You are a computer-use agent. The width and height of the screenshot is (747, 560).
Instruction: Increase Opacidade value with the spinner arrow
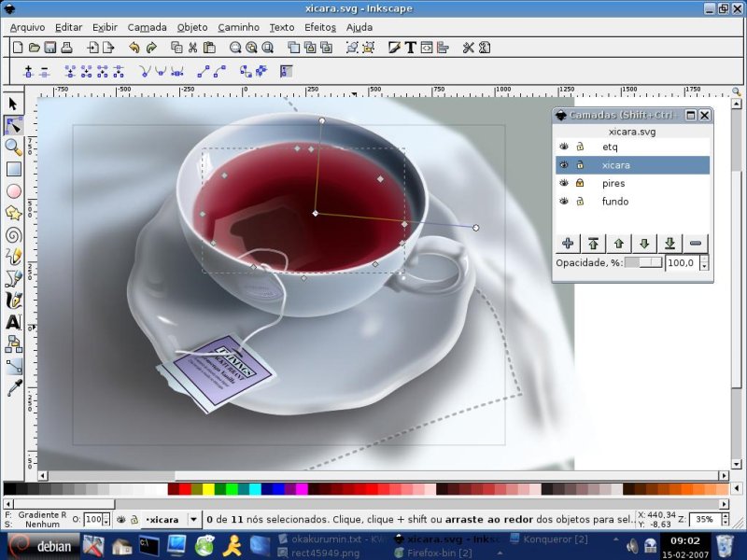(x=703, y=259)
